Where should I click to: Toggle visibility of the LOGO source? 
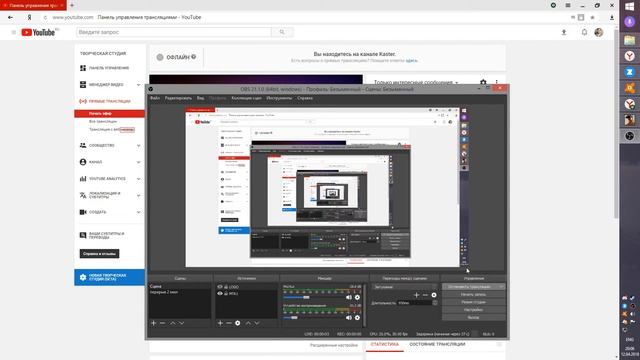tap(220, 287)
